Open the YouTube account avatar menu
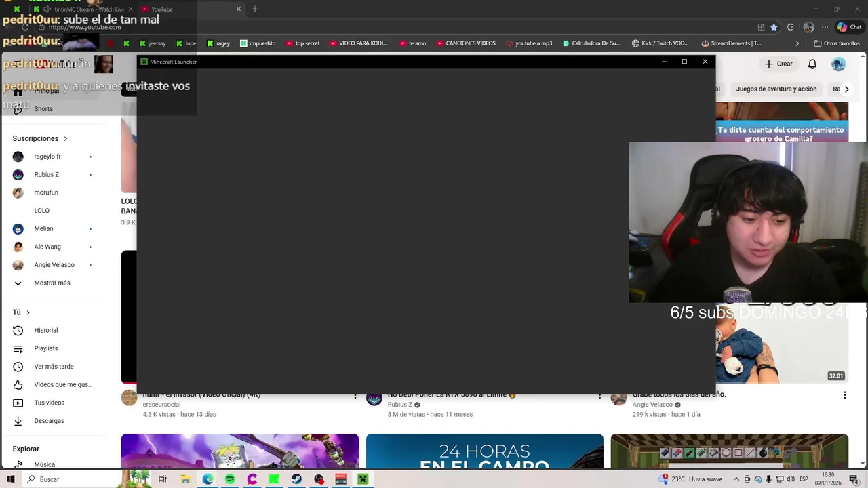This screenshot has height=488, width=868. pyautogui.click(x=838, y=64)
